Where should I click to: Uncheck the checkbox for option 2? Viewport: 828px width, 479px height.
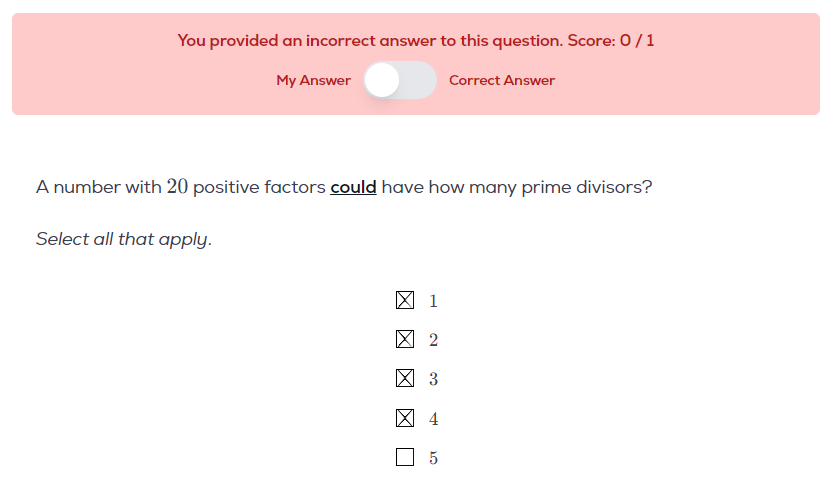coord(405,339)
